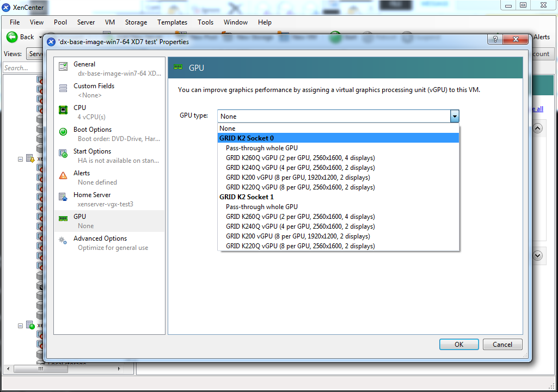Click the Properties dialog help question button
The width and height of the screenshot is (558, 392).
pyautogui.click(x=495, y=41)
